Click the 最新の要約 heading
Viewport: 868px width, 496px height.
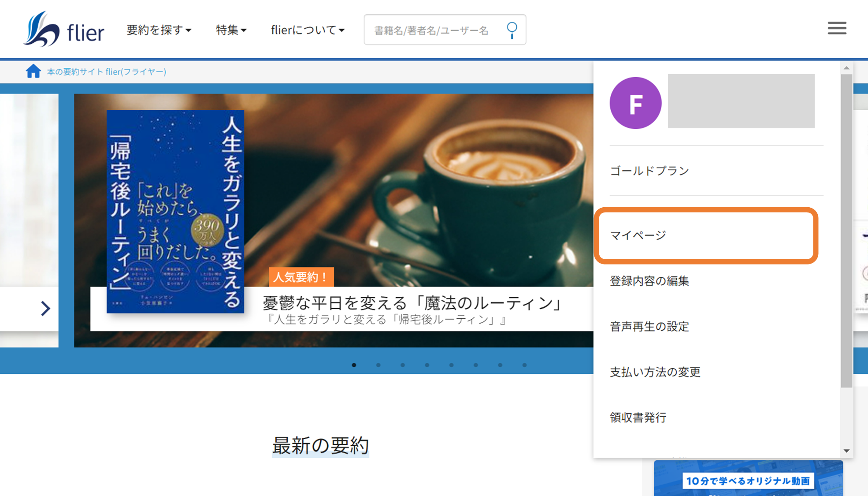click(320, 446)
